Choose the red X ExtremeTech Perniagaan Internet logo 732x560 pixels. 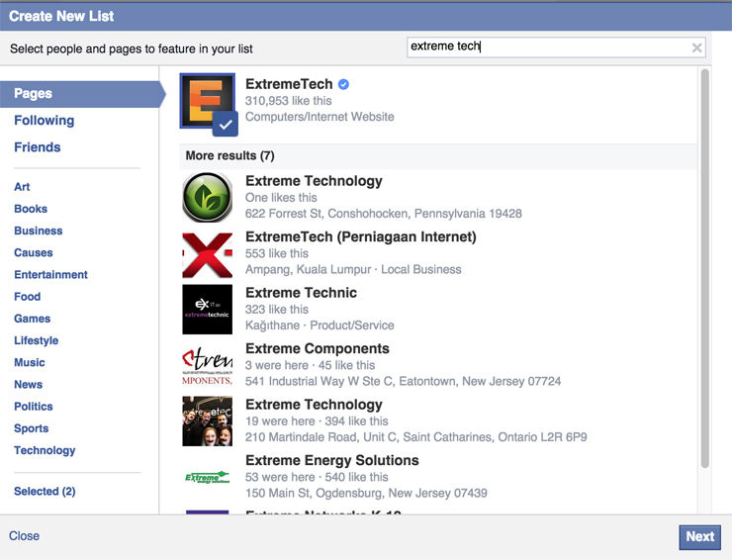208,254
